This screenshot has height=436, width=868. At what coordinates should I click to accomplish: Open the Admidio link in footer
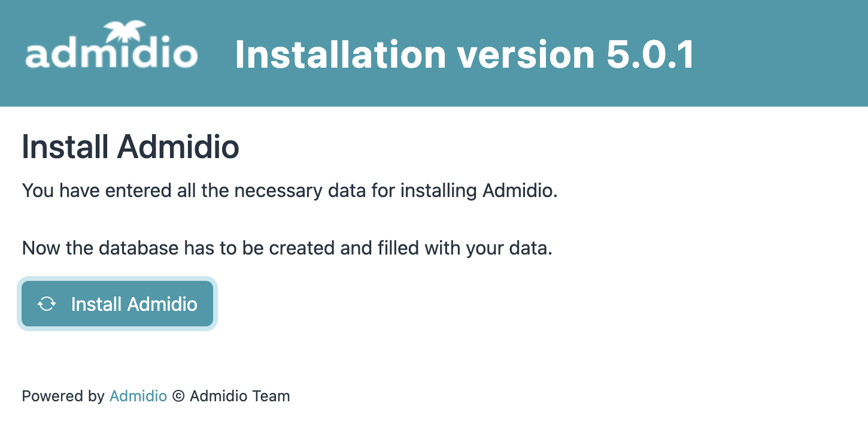coord(138,396)
